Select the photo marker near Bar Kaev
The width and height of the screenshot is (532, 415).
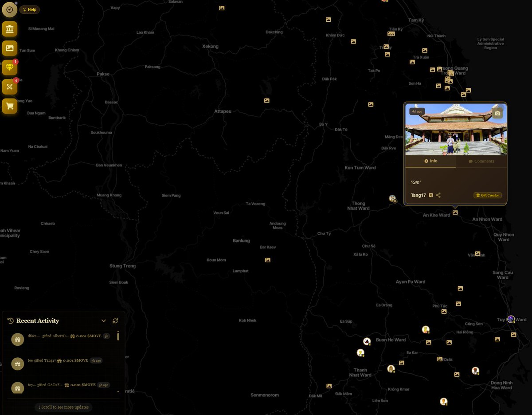click(x=267, y=260)
